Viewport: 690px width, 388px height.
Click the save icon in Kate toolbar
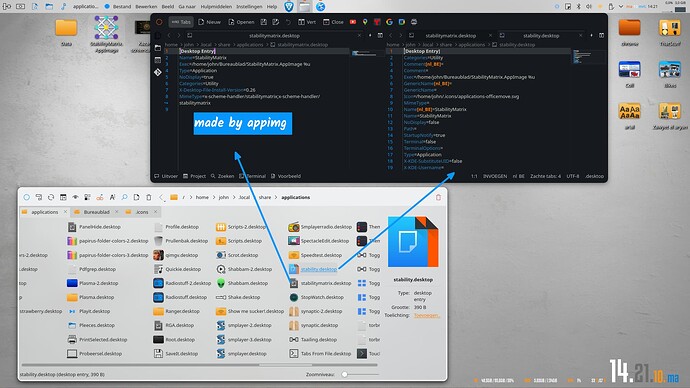click(264, 22)
